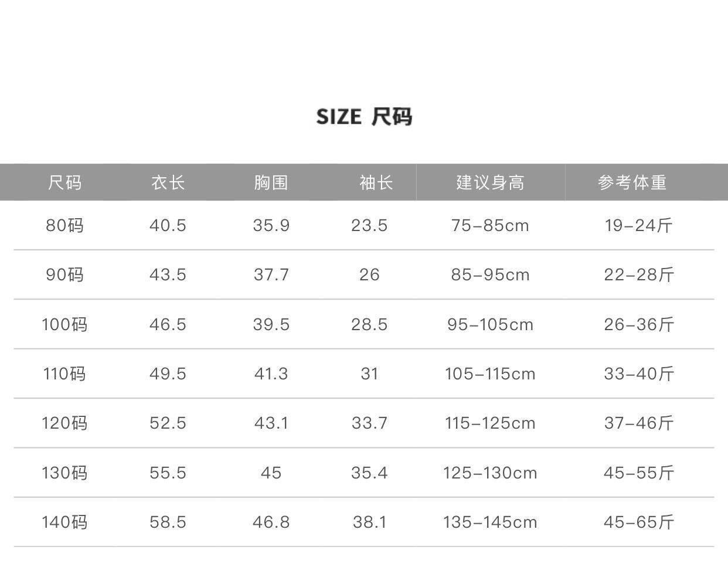Click the 75-85cm height cell

(x=491, y=225)
